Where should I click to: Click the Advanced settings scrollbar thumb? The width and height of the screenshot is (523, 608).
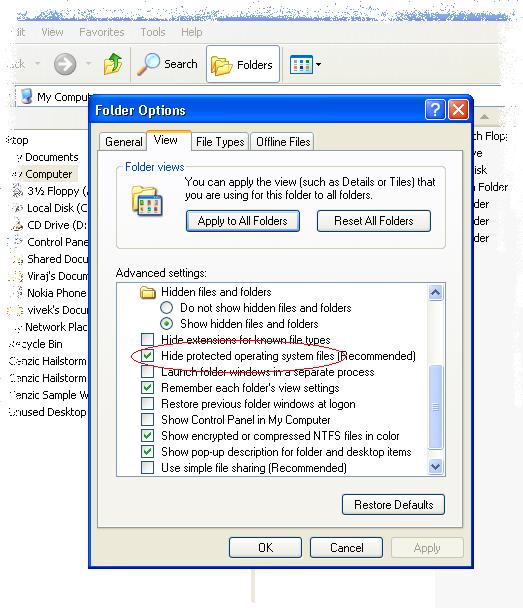click(x=435, y=407)
